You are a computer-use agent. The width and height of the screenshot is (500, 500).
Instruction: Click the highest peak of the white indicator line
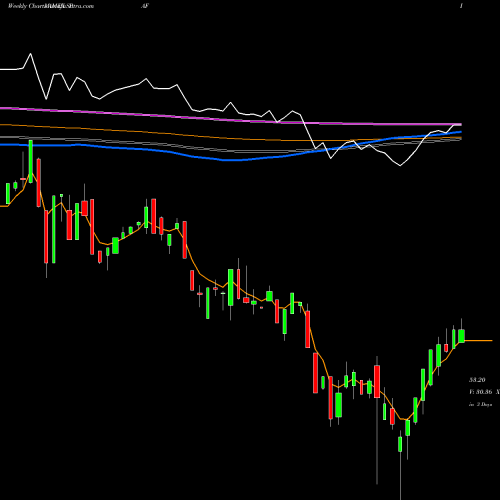click(x=31, y=54)
